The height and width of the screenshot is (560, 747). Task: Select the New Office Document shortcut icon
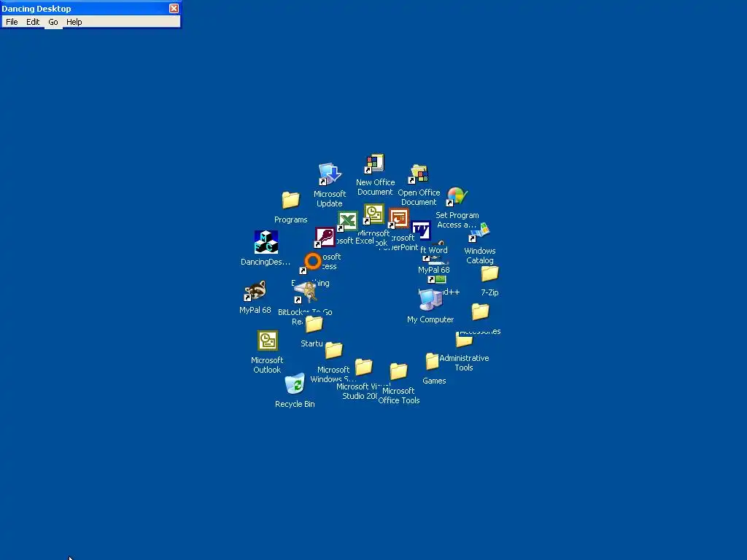374,164
